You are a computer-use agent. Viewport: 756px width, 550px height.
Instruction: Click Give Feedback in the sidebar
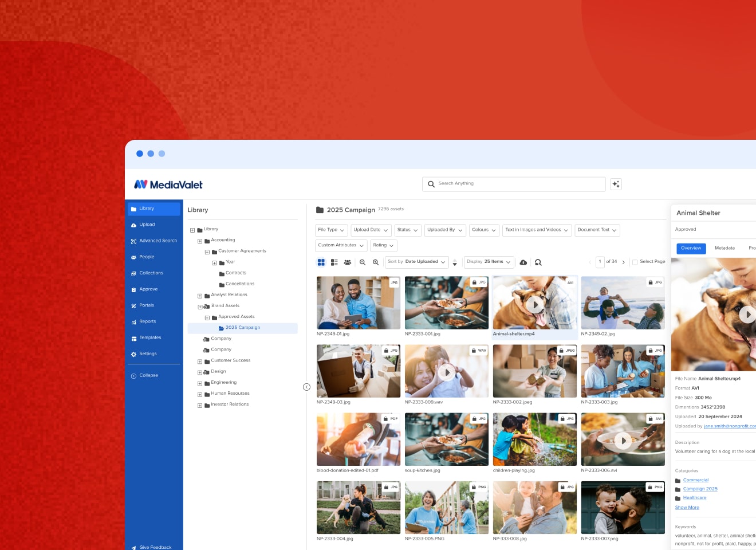(x=151, y=547)
